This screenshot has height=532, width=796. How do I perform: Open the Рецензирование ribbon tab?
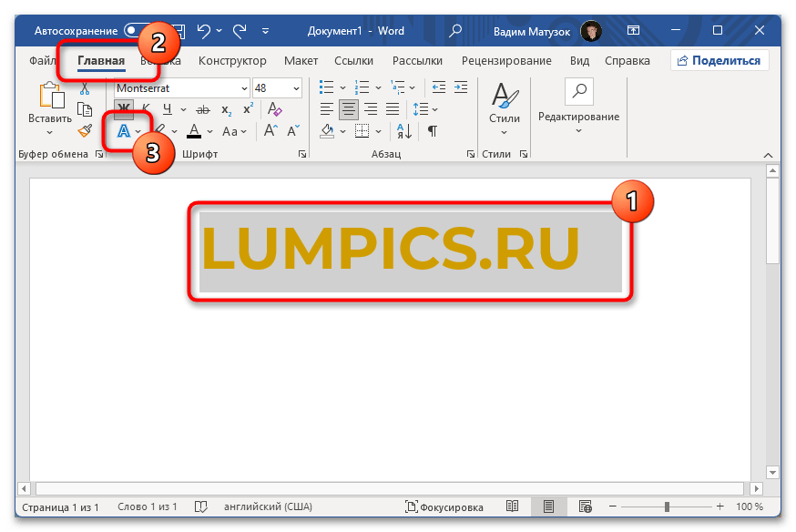click(505, 61)
